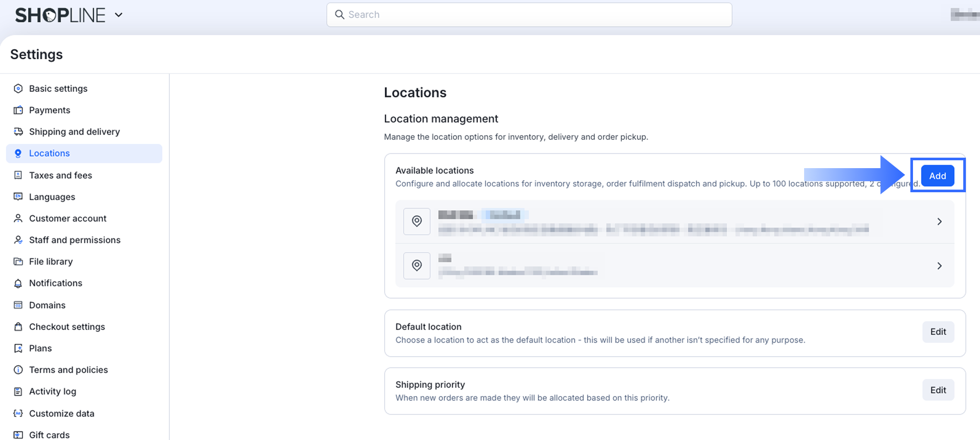The height and width of the screenshot is (440, 980).
Task: Open the SHOPLINE store switcher dropdown
Action: click(119, 15)
